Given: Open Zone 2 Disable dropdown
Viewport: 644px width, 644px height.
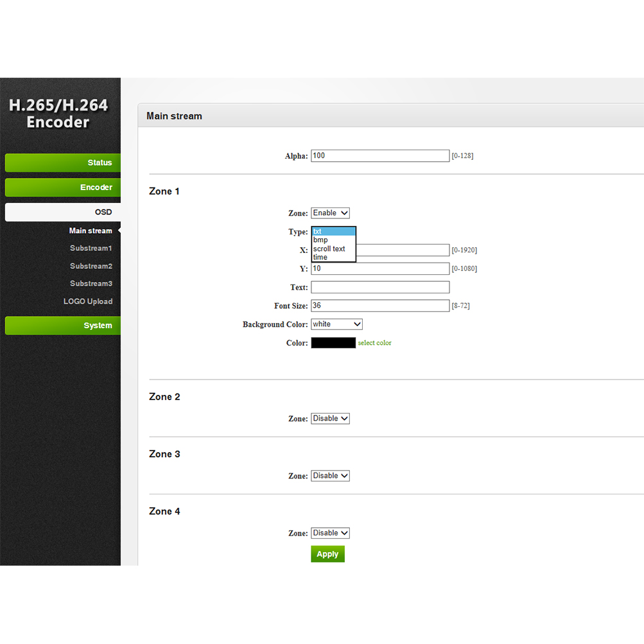Looking at the screenshot, I should pyautogui.click(x=330, y=419).
